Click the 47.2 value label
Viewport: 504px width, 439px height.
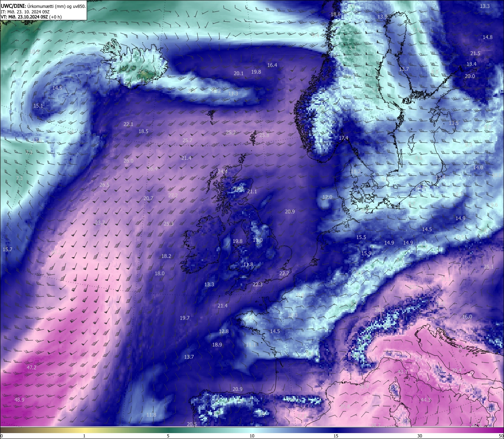[x=31, y=367]
